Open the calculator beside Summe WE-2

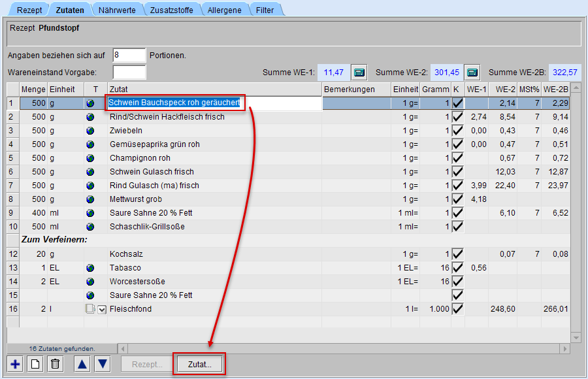[472, 73]
